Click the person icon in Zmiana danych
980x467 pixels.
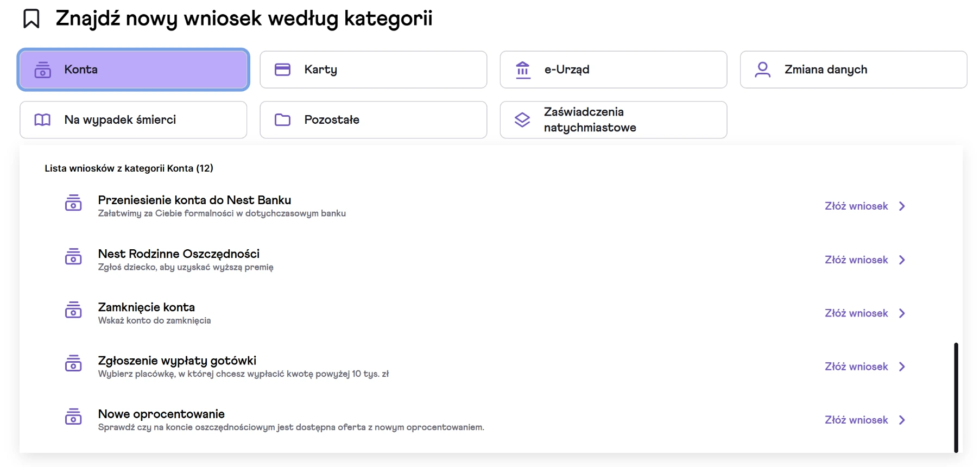click(x=763, y=70)
